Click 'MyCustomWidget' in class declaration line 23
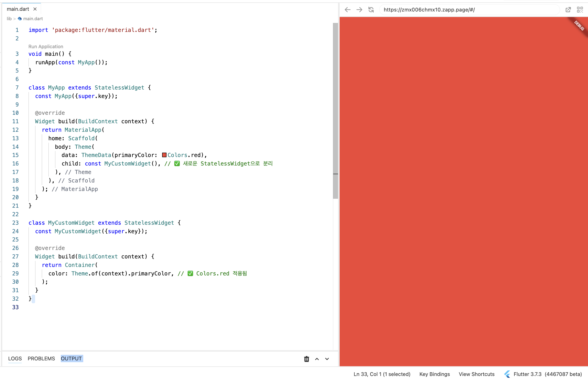Screen dimensions: 588x381 (71, 223)
